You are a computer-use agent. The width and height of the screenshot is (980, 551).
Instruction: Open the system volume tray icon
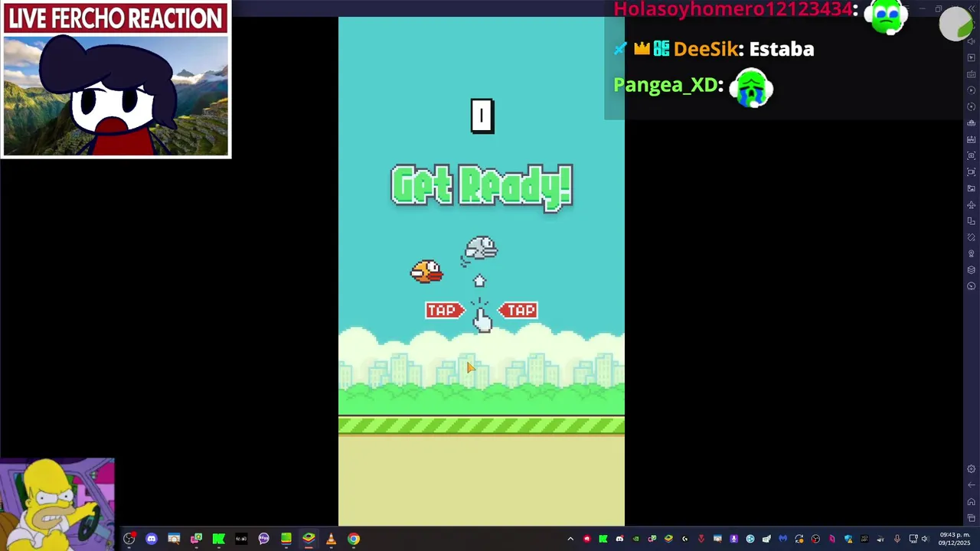(924, 539)
